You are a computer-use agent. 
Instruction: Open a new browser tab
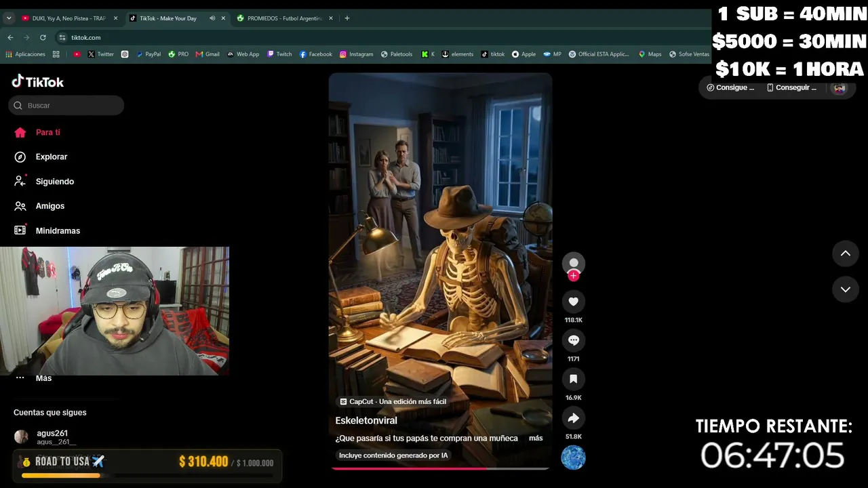pos(347,18)
